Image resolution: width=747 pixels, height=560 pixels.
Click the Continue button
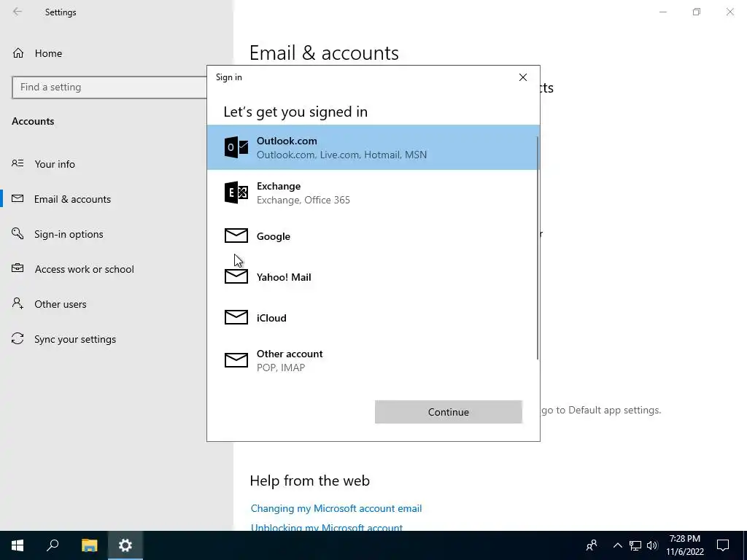click(x=449, y=412)
